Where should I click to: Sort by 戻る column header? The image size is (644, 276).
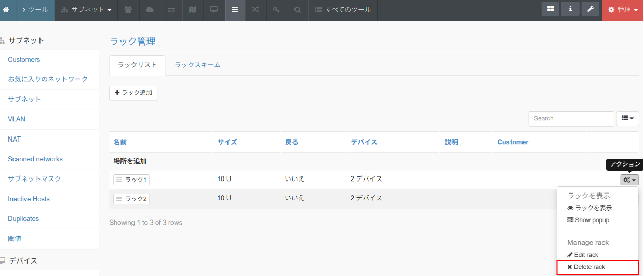click(x=291, y=142)
